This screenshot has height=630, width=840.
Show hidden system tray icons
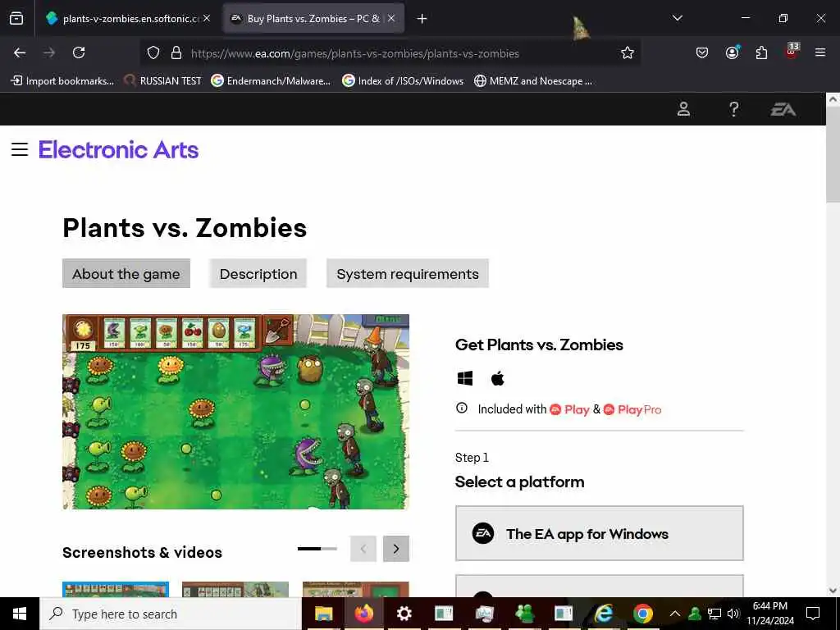(675, 614)
